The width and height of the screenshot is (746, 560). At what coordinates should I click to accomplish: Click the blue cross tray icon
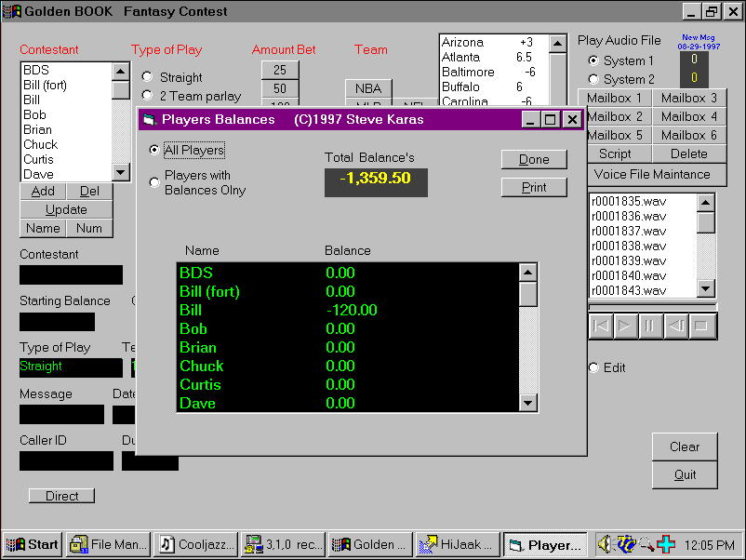tap(666, 544)
